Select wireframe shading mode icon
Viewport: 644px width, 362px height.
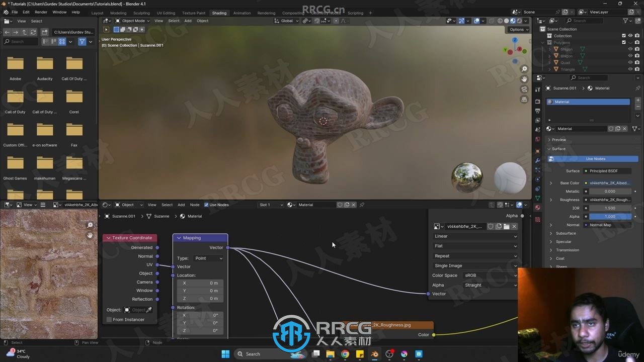point(500,21)
